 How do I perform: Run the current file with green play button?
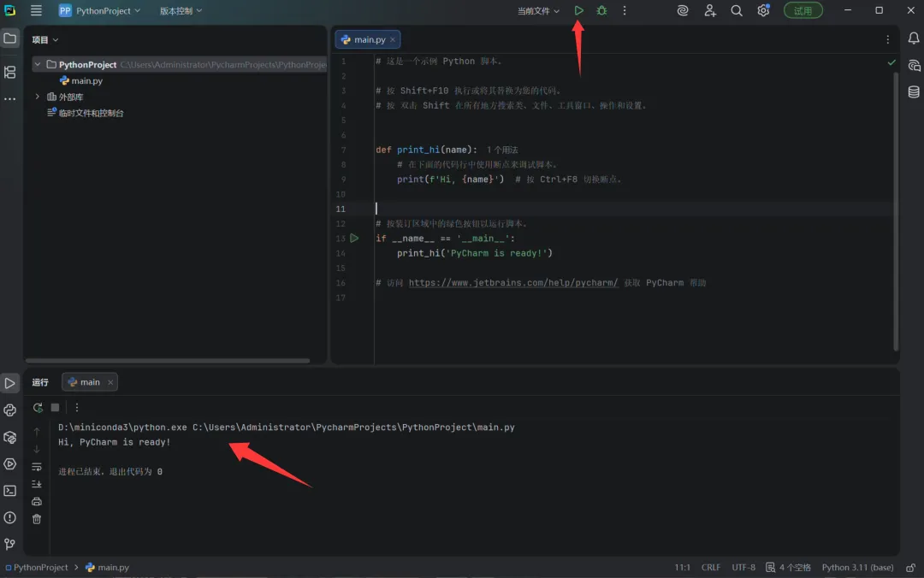(x=578, y=10)
